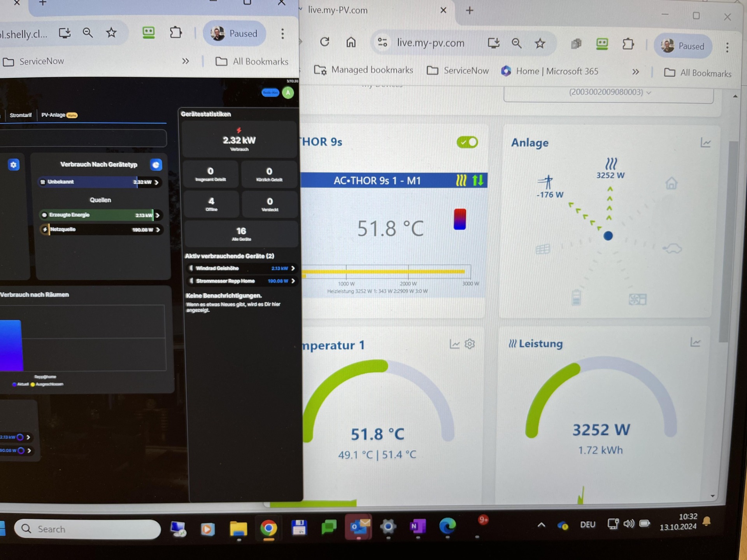747x560 pixels.
Task: Reload the live.my-pv.com page
Action: pyautogui.click(x=324, y=42)
